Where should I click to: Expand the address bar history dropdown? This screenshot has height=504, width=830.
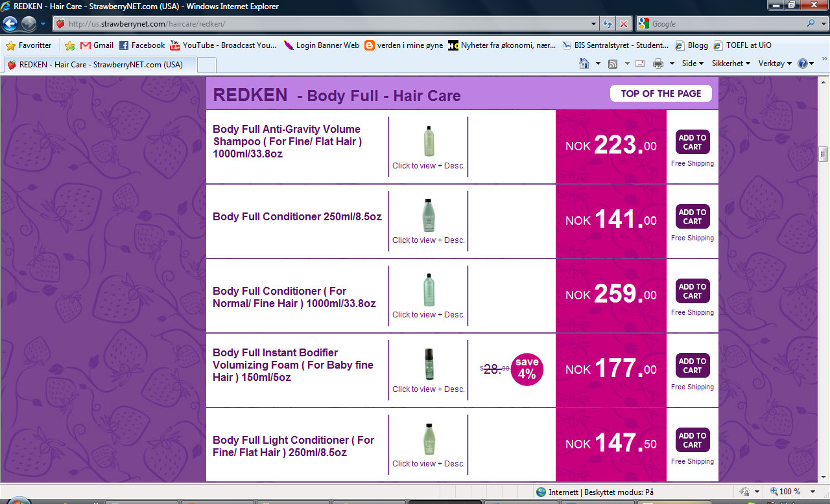tap(594, 24)
